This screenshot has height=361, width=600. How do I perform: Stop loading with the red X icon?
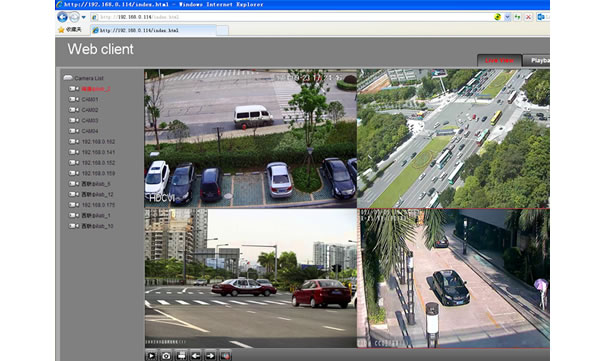tap(528, 17)
